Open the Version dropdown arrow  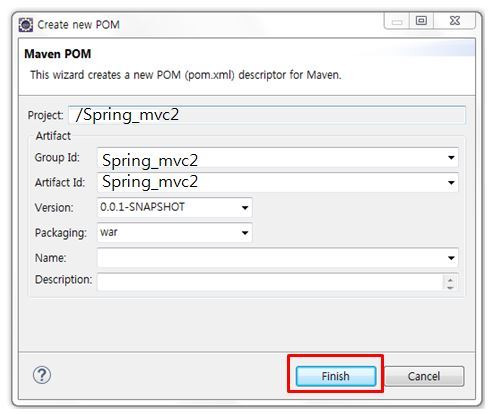click(245, 207)
